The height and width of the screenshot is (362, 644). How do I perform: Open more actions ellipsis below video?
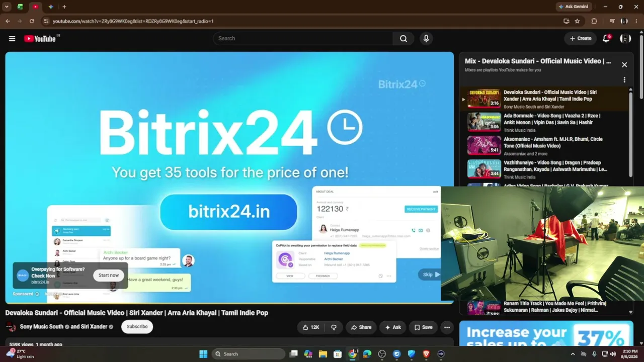point(447,327)
